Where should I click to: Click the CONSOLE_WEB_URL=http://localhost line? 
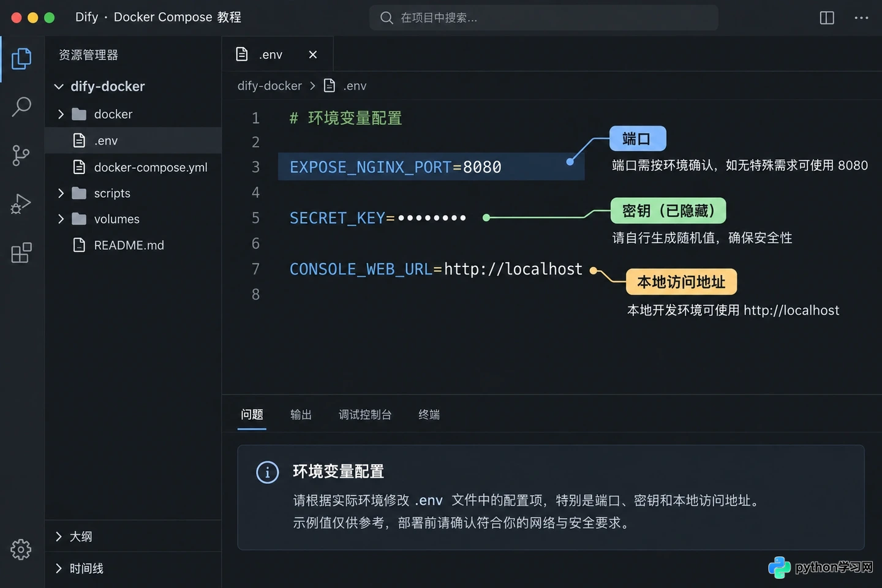tap(435, 269)
